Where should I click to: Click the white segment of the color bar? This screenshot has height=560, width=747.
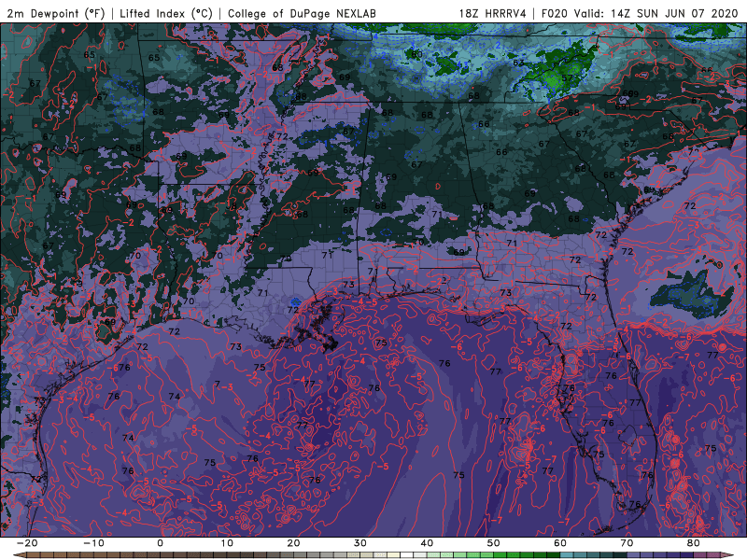[x=407, y=555]
